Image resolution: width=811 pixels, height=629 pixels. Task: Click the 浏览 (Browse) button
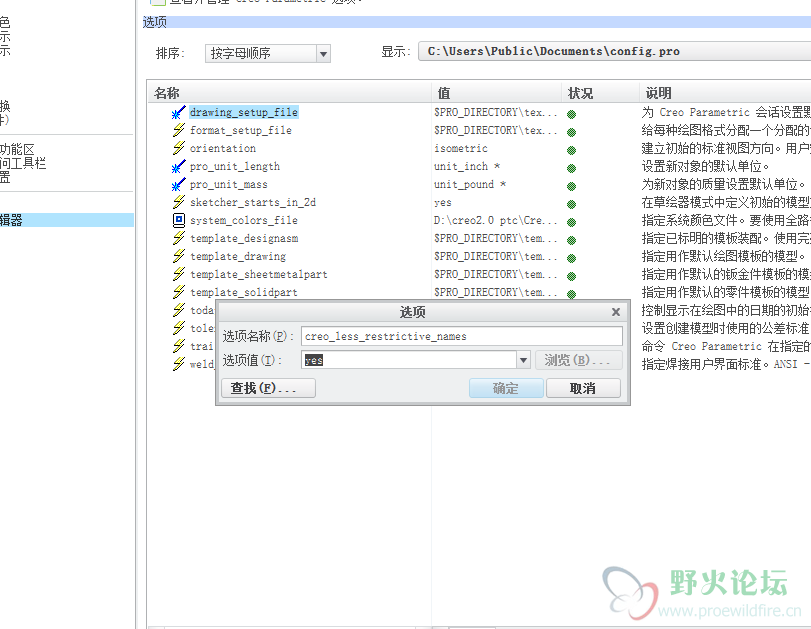577,360
